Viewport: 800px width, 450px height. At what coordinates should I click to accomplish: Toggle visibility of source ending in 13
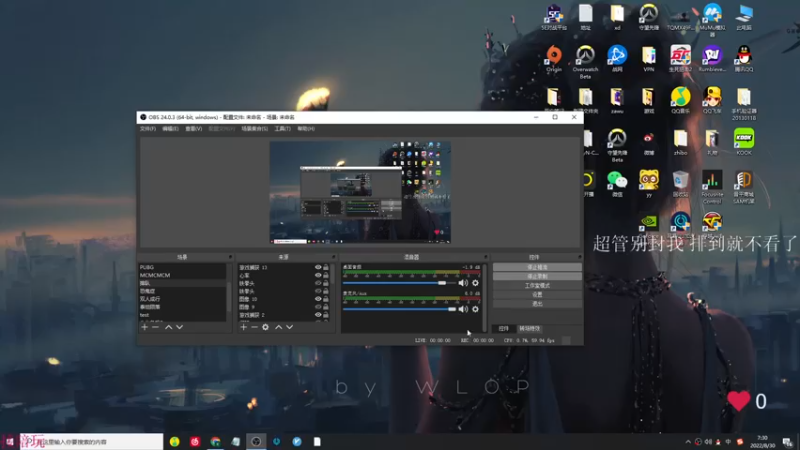[x=318, y=267]
